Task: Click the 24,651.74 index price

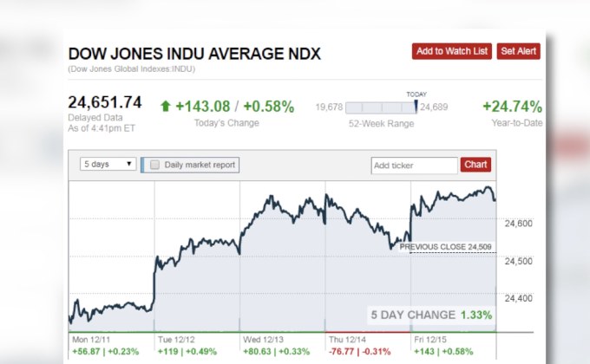Action: tap(105, 102)
